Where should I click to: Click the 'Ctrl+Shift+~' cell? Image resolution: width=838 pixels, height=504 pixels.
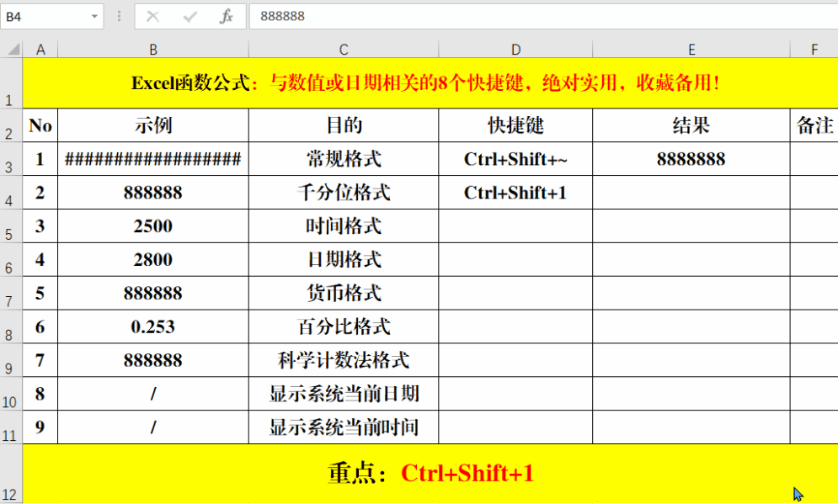click(515, 159)
